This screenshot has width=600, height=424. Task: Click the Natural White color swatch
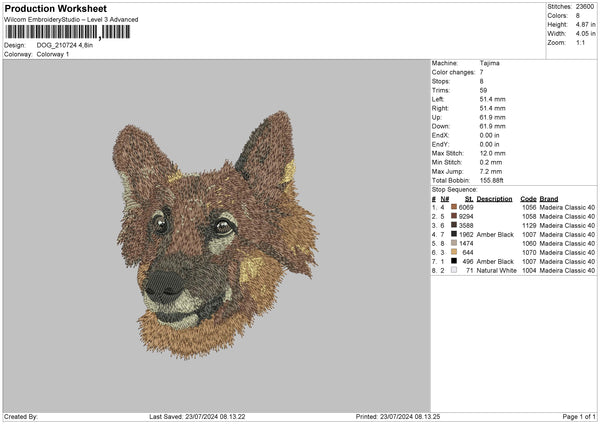(454, 270)
